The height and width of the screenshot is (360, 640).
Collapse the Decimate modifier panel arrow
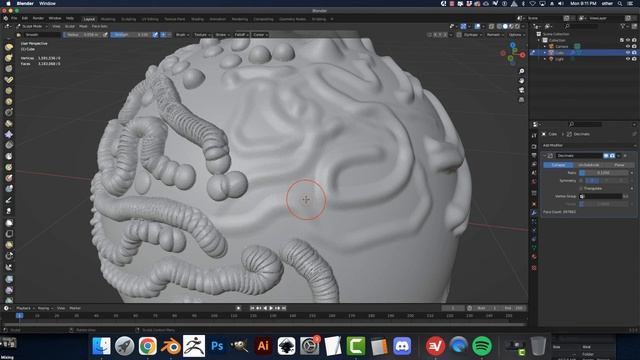[x=544, y=156]
